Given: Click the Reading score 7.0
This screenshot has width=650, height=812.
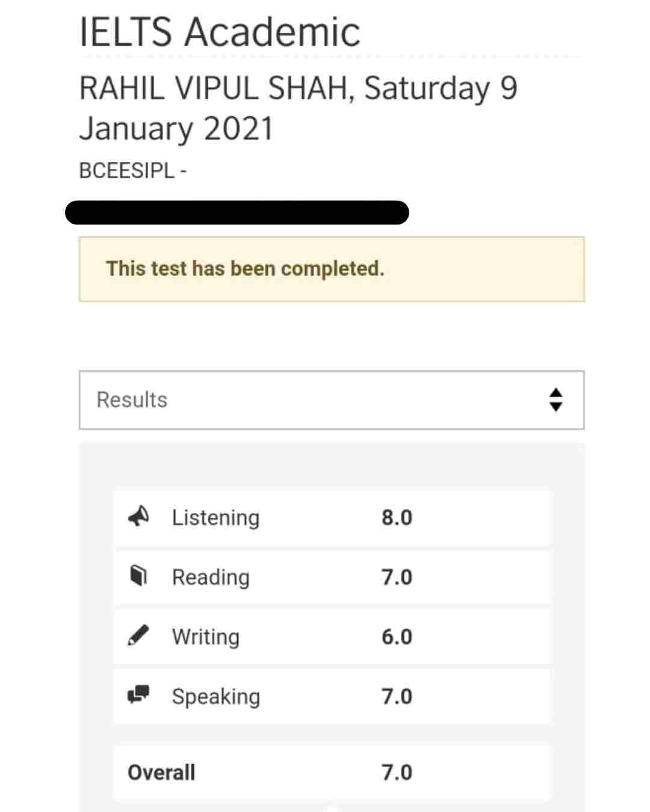Looking at the screenshot, I should 397,577.
